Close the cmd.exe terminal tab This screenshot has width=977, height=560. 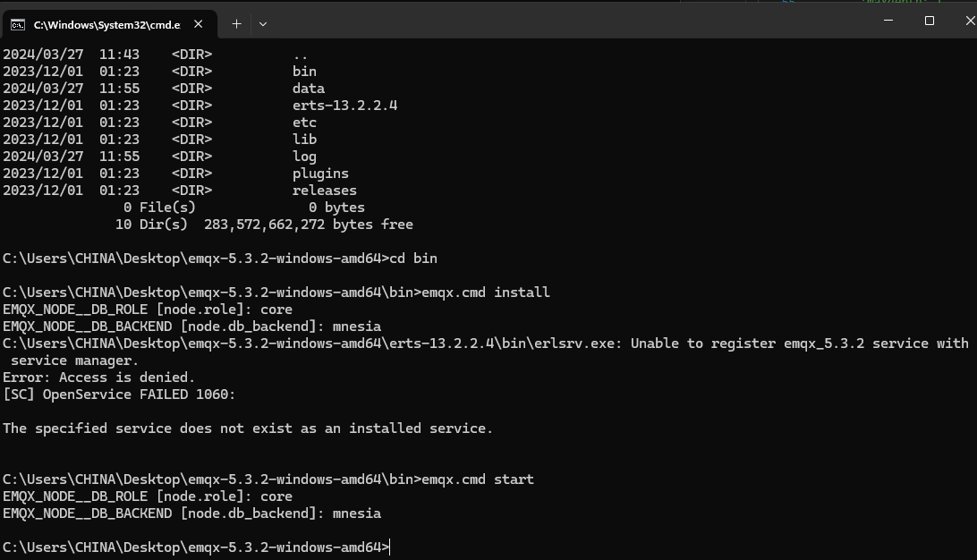[199, 24]
